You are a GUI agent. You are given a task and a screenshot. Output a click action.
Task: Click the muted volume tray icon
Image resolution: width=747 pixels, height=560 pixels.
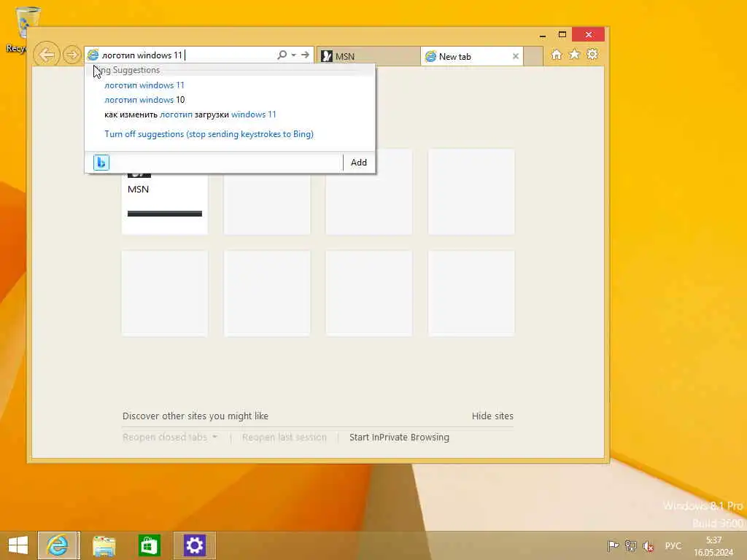(x=649, y=546)
